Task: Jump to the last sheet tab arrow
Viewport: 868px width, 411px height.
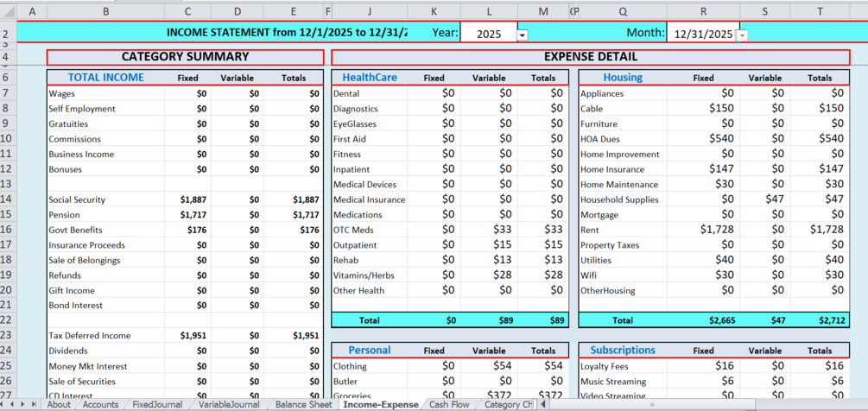Action: pyautogui.click(x=33, y=404)
